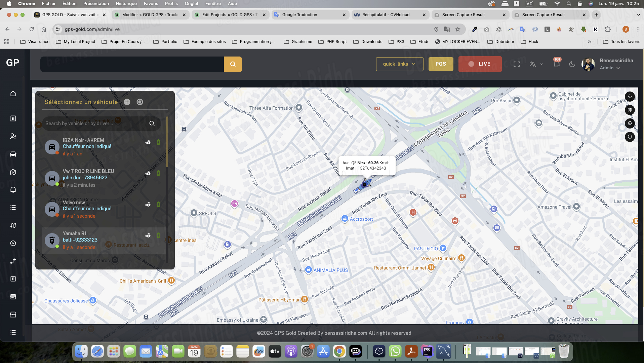
Task: Click the Search by vehicle or driver field
Action: pyautogui.click(x=96, y=123)
